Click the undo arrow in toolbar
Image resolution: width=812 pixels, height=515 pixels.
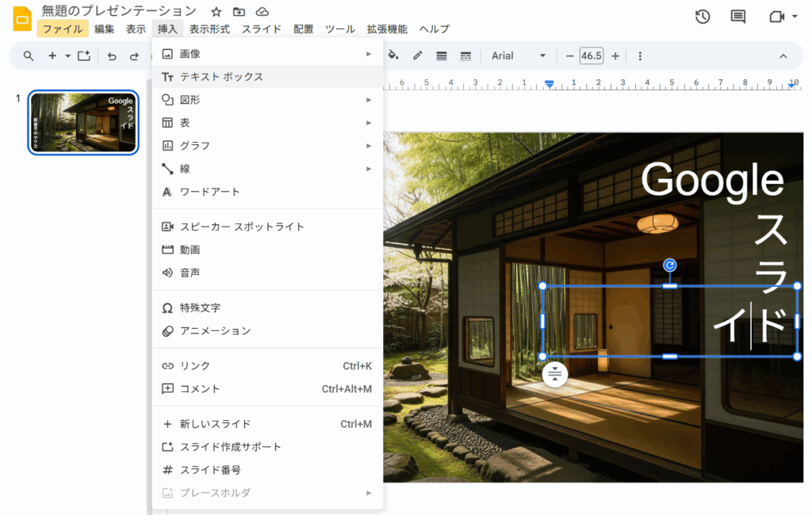coord(112,56)
